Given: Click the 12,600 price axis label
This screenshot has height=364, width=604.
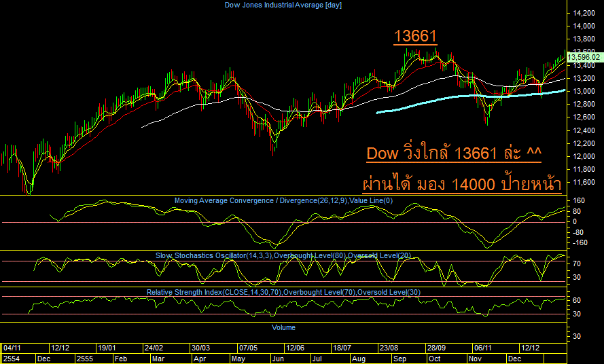Looking at the screenshot, I should click(x=584, y=117).
